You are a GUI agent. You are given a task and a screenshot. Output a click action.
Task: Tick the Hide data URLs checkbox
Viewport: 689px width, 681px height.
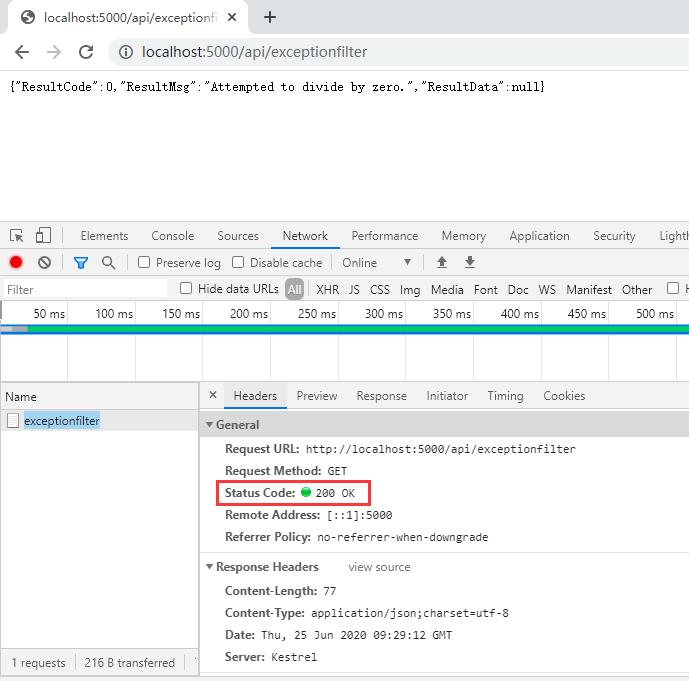(x=186, y=289)
